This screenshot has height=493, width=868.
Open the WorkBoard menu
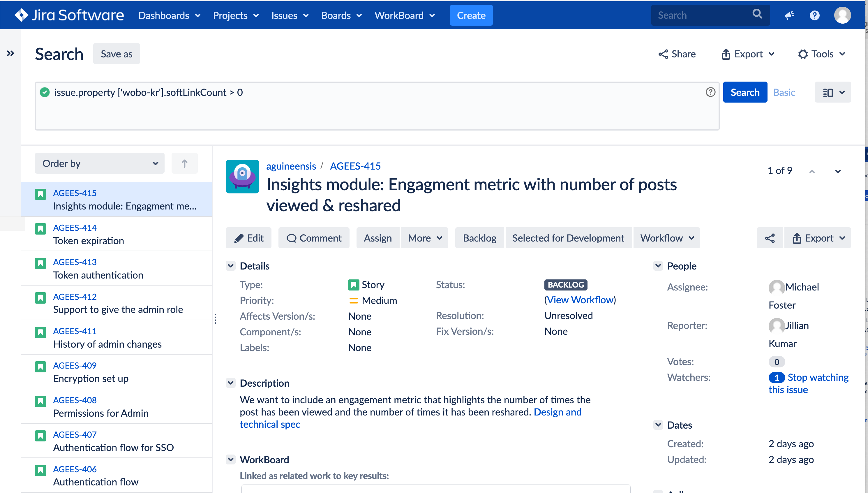(405, 15)
